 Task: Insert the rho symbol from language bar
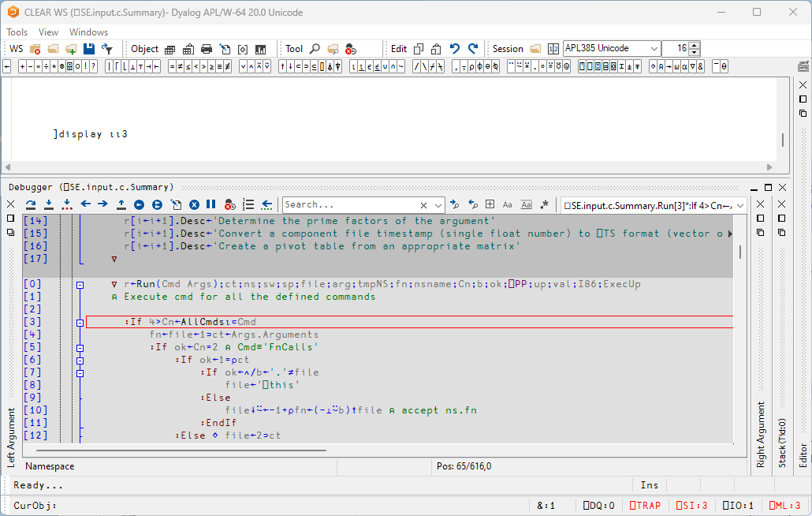470,67
